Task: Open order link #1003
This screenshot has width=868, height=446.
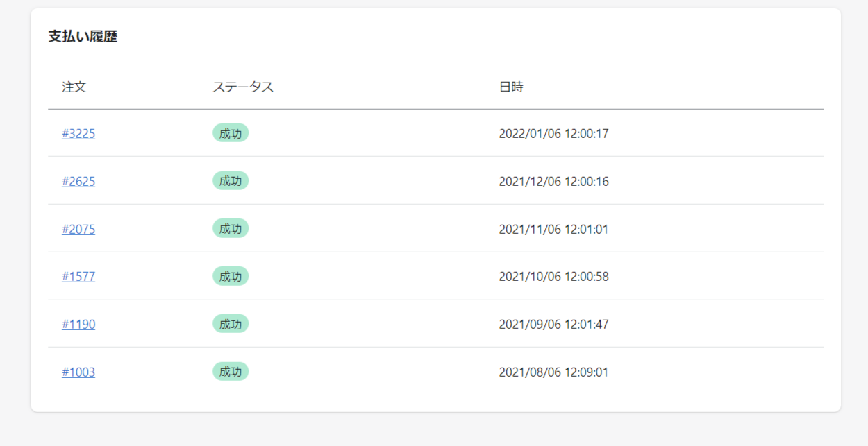Action: tap(78, 372)
